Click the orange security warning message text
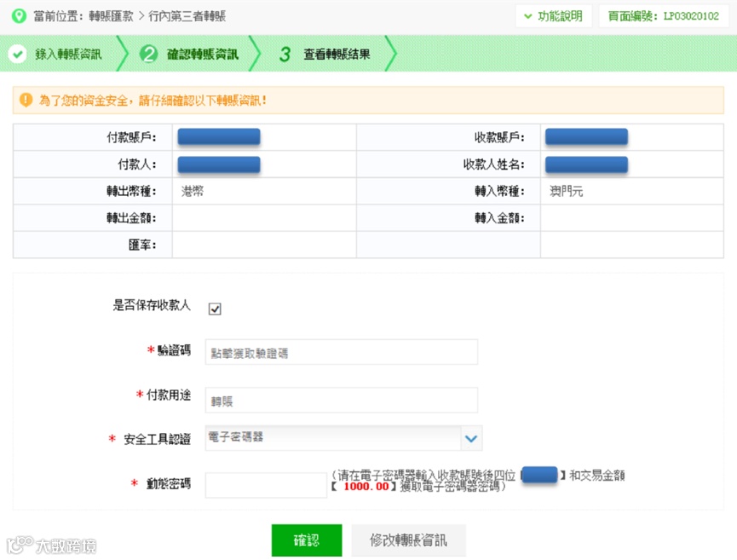 click(x=153, y=100)
